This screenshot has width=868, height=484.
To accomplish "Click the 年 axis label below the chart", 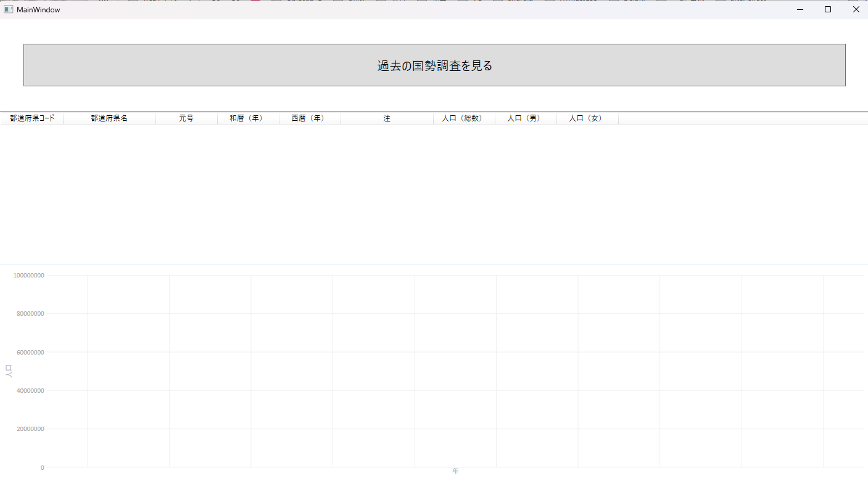I will tap(455, 470).
